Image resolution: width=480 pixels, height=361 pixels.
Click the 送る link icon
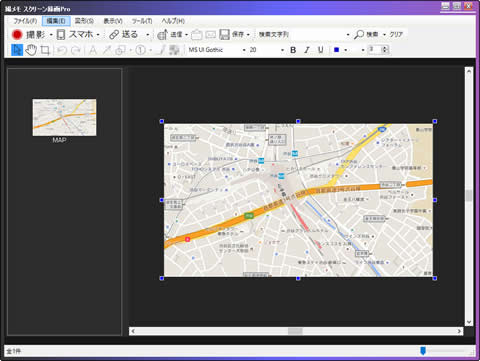(x=114, y=34)
